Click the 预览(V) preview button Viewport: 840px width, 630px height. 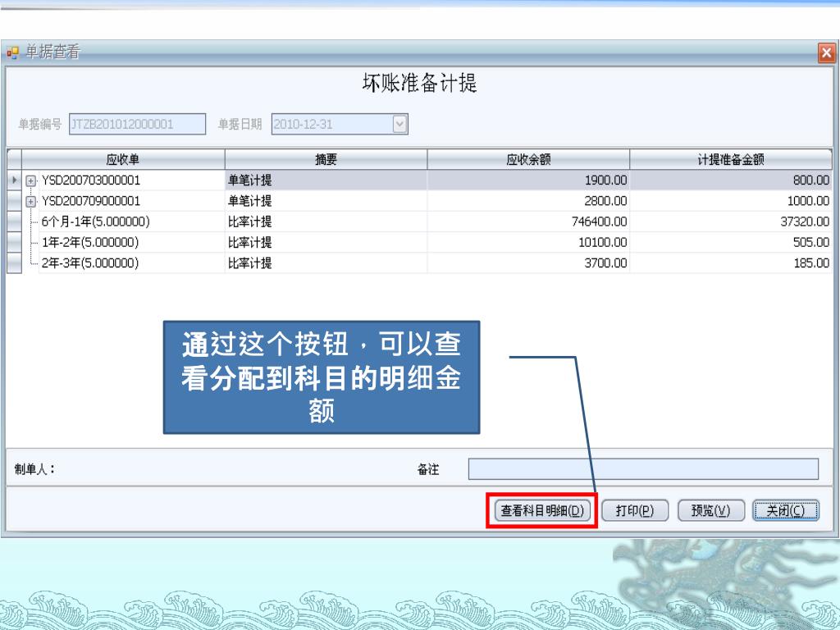(711, 510)
